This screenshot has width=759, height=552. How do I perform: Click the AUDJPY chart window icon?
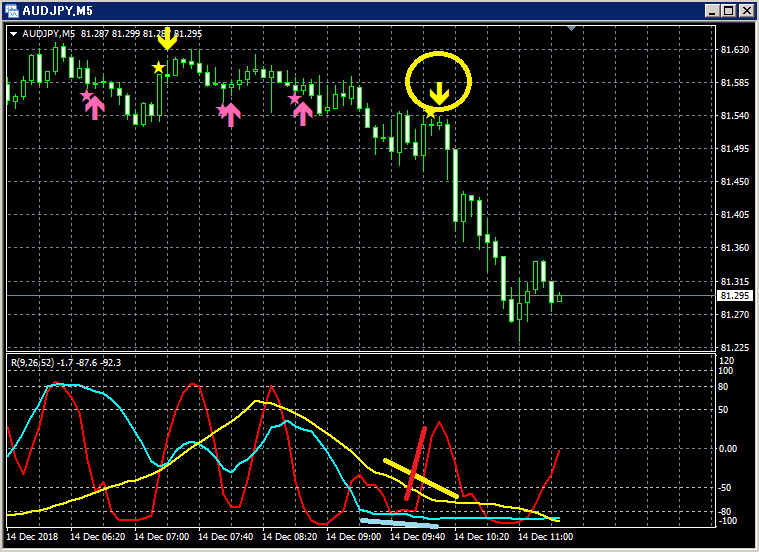pyautogui.click(x=11, y=11)
